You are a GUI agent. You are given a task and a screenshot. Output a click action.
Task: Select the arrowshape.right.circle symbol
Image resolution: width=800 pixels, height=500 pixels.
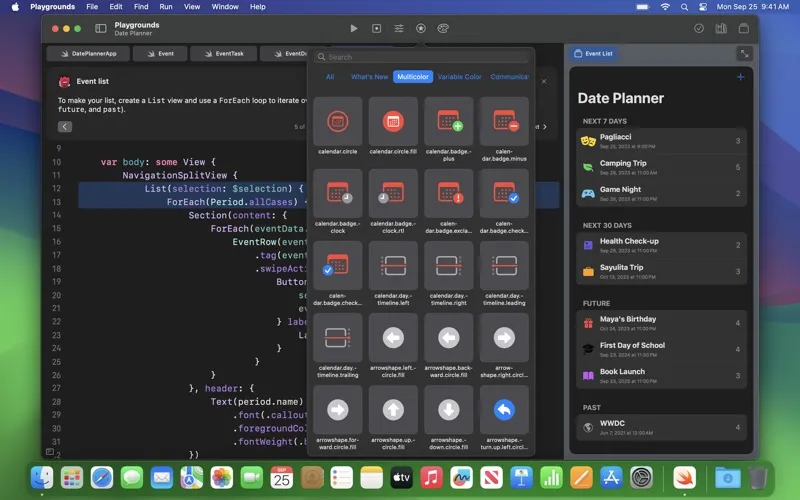(504, 337)
